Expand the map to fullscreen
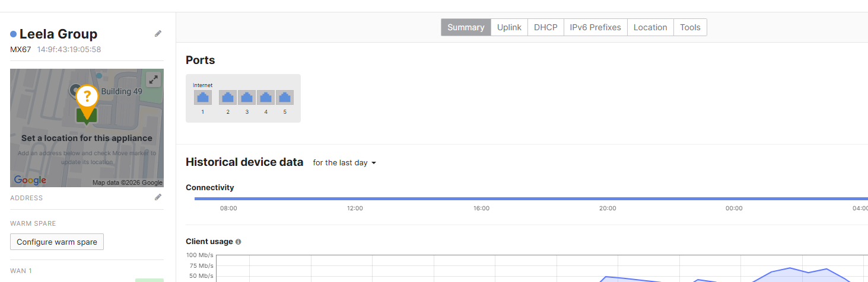The height and width of the screenshot is (282, 868). pyautogui.click(x=153, y=79)
